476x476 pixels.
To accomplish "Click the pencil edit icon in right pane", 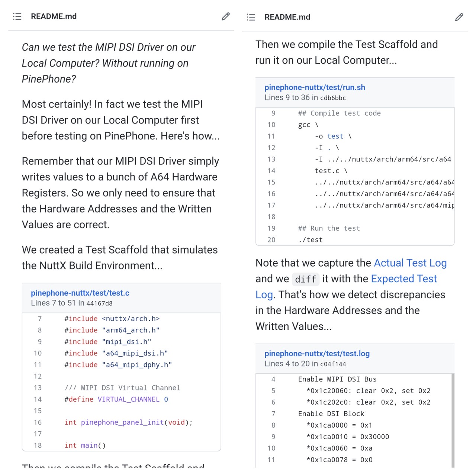I will coord(459,17).
